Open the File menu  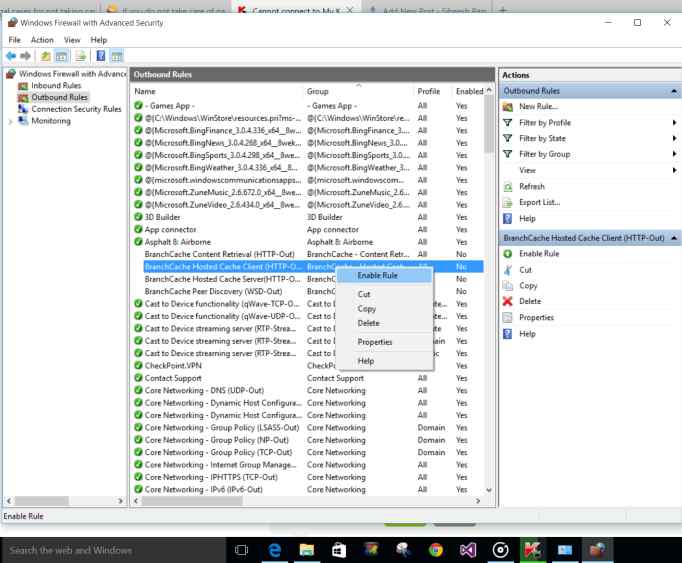15,40
